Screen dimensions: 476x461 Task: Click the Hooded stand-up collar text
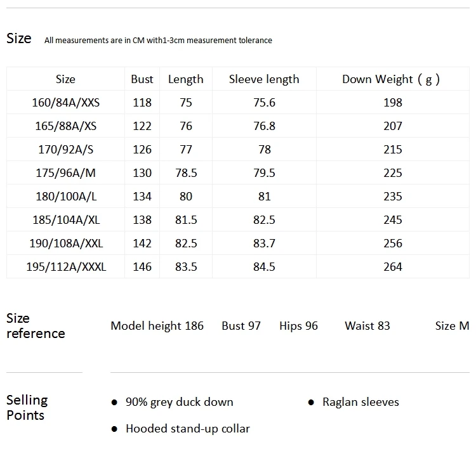[x=188, y=429]
